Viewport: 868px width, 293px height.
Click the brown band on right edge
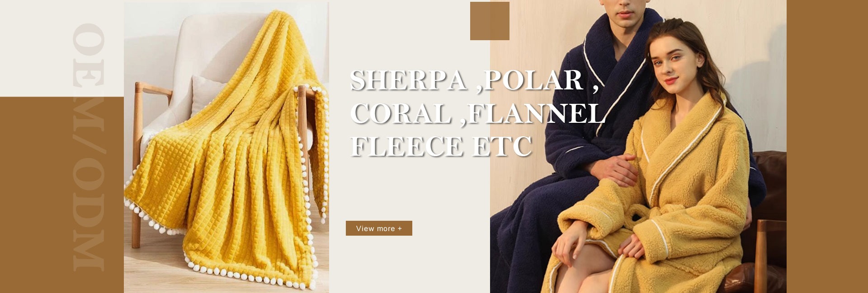(827, 147)
